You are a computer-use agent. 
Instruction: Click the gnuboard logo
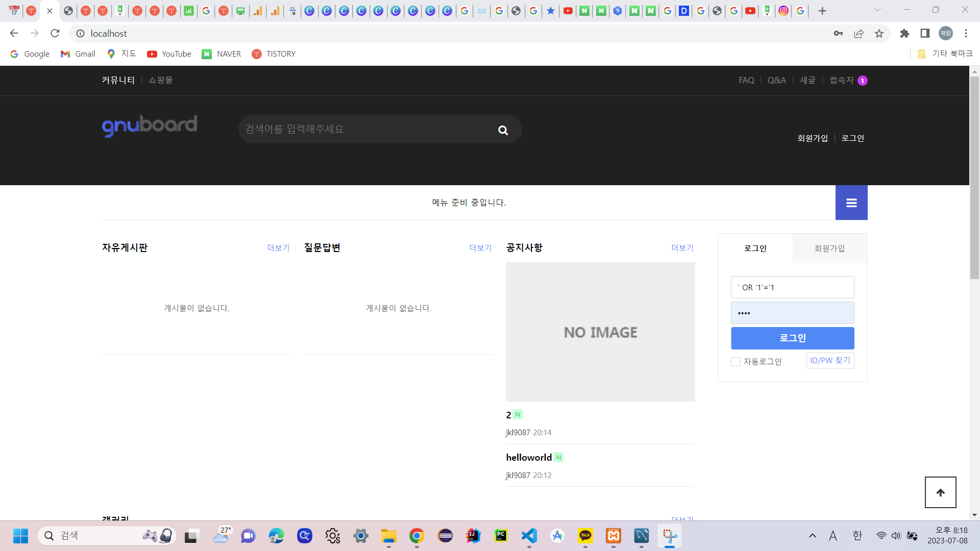[x=150, y=125]
